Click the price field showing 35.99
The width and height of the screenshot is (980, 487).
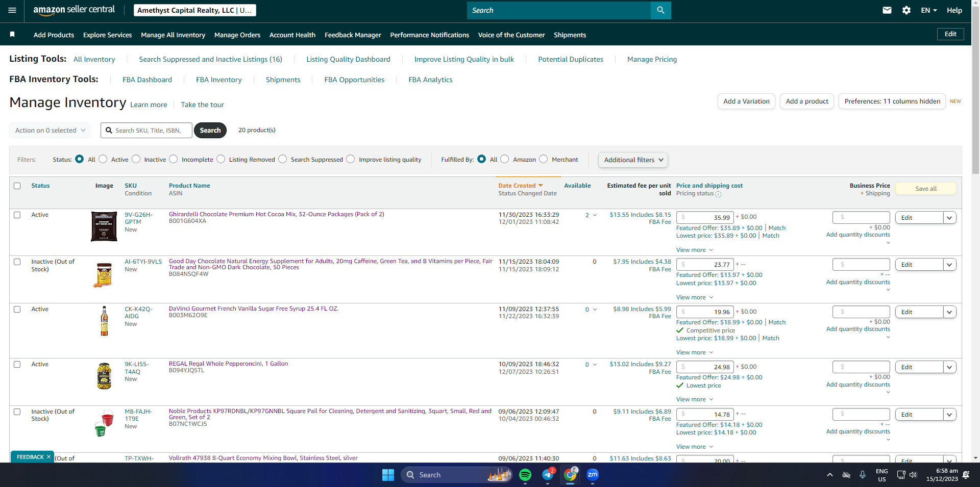click(705, 218)
